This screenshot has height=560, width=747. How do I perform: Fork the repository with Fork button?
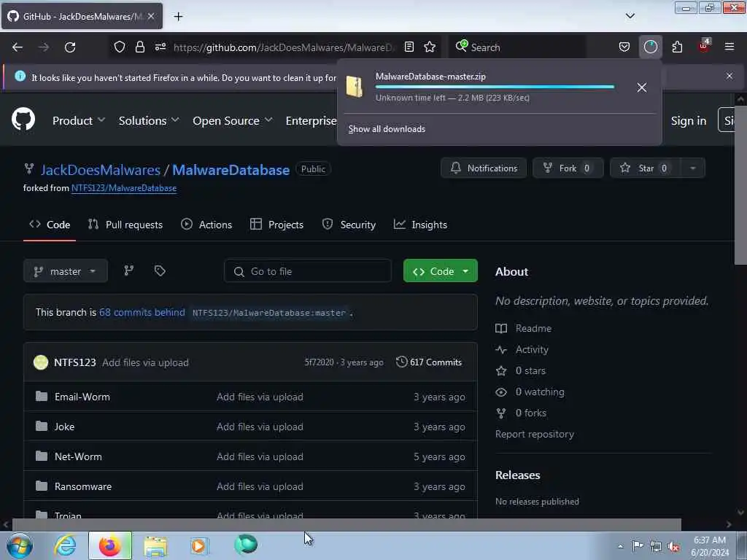pos(568,168)
